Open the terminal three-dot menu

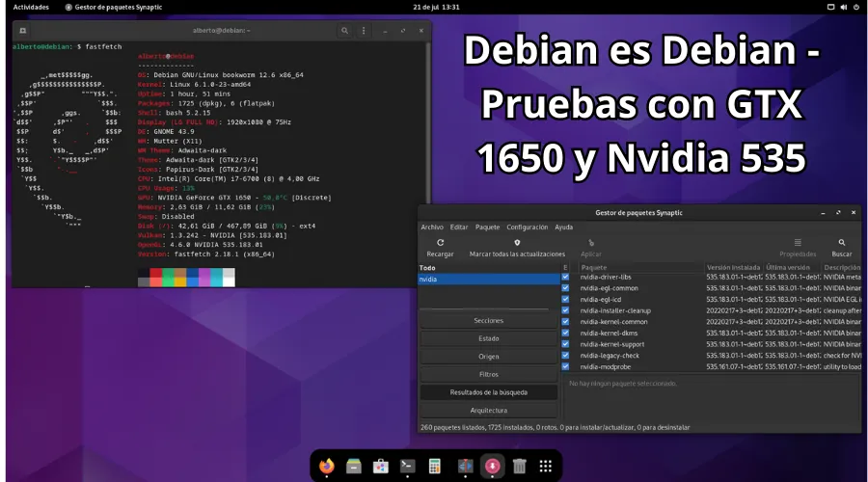(x=364, y=31)
